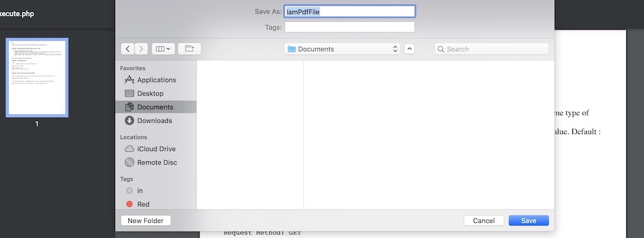This screenshot has height=238, width=644.
Task: Click the 'Save As:' label
Action: pyautogui.click(x=268, y=11)
